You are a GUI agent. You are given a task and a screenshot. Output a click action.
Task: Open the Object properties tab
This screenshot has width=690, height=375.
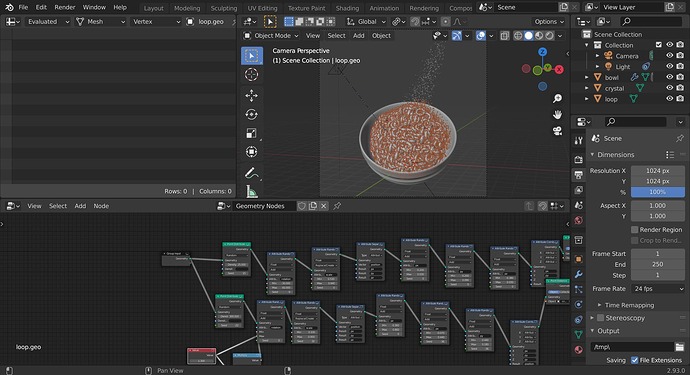click(579, 259)
